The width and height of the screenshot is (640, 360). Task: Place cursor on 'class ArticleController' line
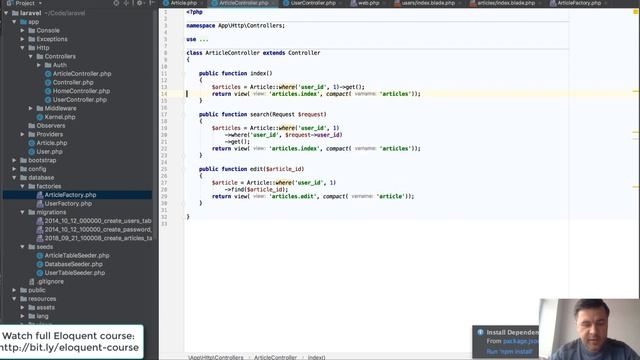pyautogui.click(x=253, y=53)
